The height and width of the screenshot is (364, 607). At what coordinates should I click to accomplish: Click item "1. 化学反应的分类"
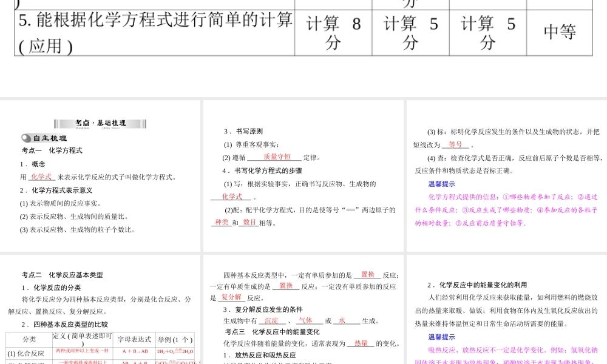(51, 288)
